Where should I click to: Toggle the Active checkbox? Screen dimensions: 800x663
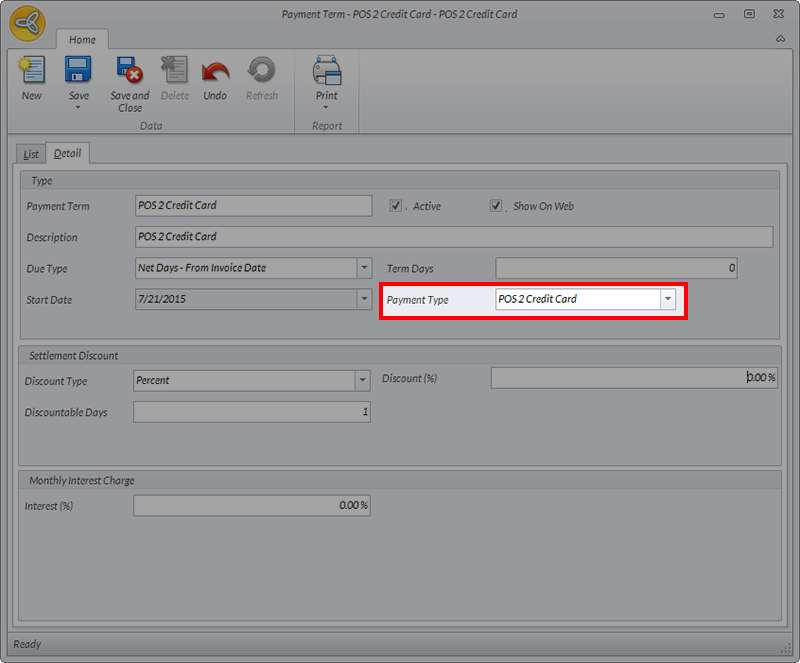(x=396, y=206)
